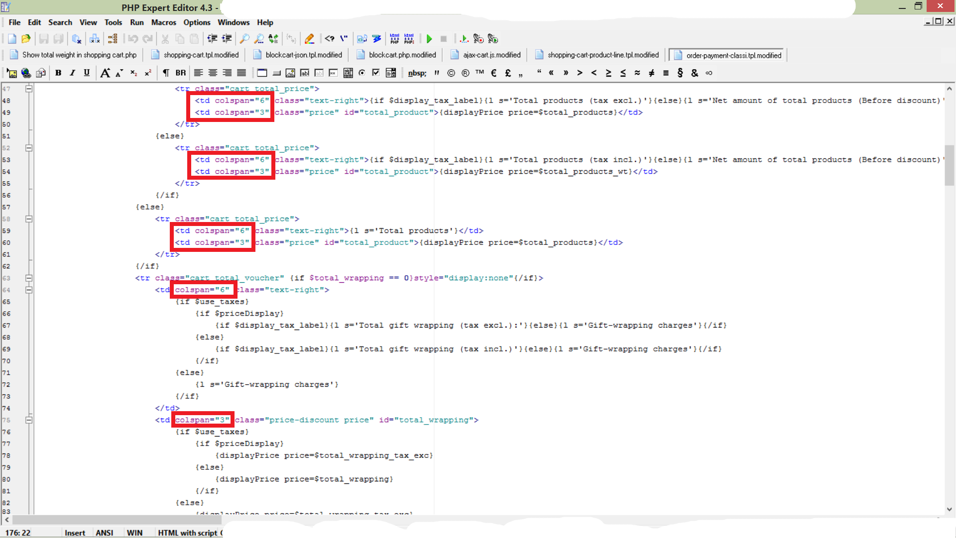The image size is (956, 560).
Task: Collapse code fold at line 58
Action: [29, 219]
